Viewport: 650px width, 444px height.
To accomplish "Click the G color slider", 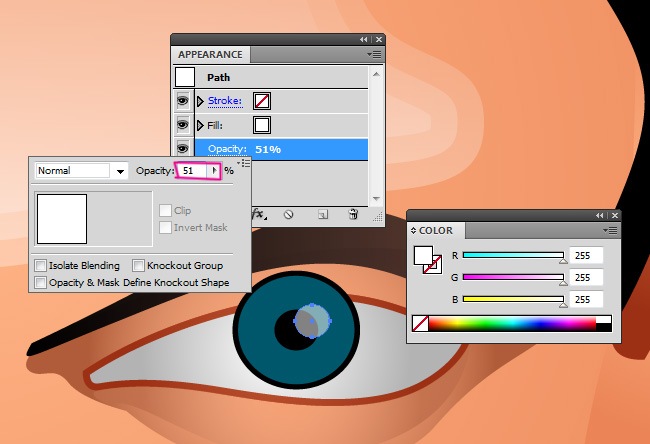I will pyautogui.click(x=513, y=277).
